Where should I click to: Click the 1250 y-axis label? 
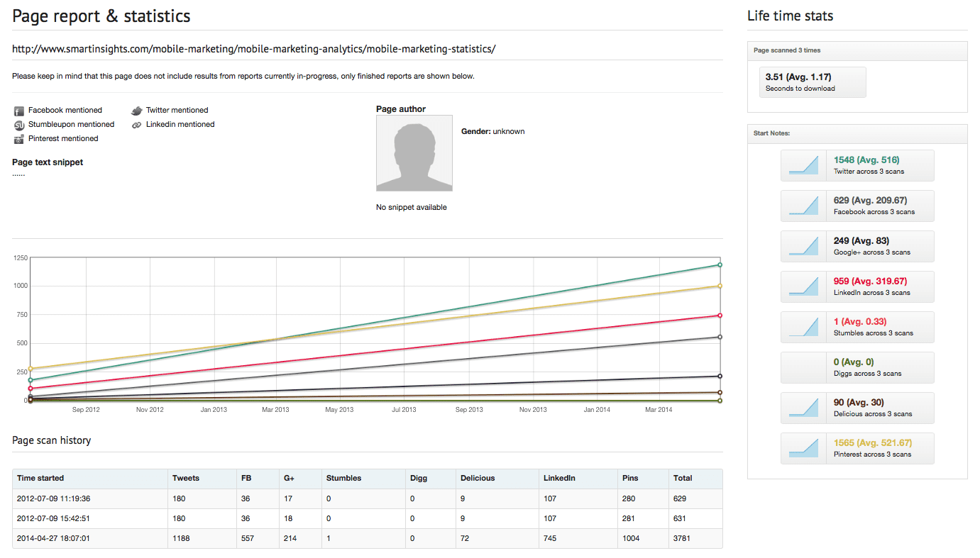click(20, 258)
